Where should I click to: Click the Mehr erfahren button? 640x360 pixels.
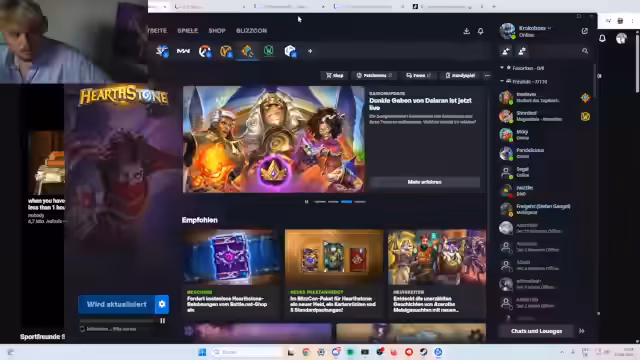pyautogui.click(x=424, y=182)
